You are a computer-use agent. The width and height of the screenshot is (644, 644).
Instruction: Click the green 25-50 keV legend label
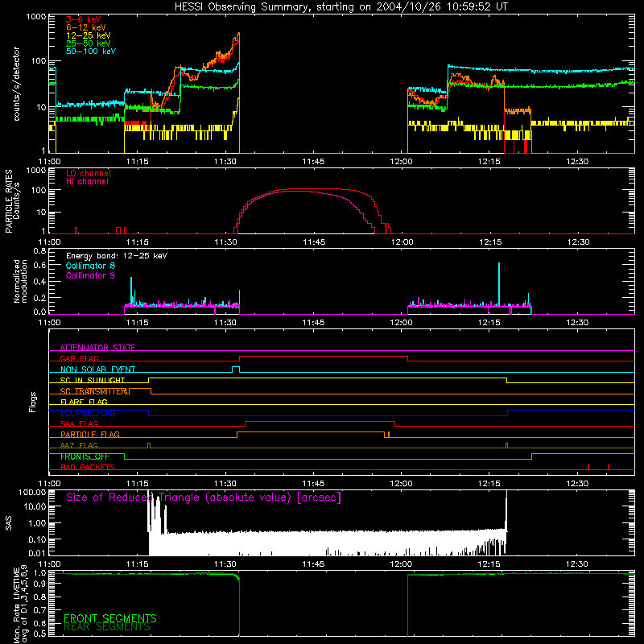click(88, 43)
